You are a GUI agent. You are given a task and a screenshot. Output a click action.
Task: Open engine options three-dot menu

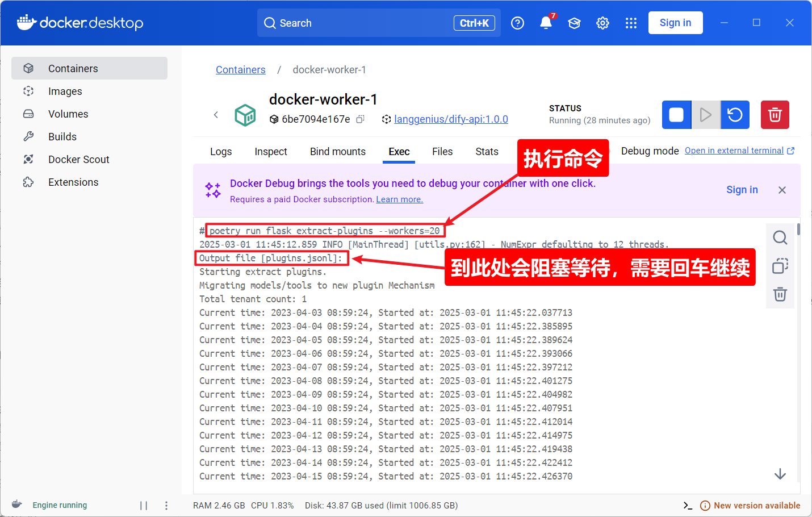(166, 505)
